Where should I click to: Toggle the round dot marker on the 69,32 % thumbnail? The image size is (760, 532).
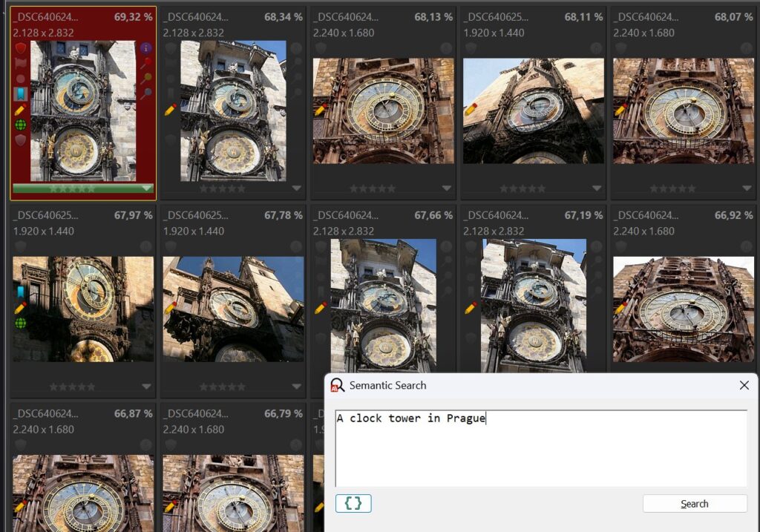(x=20, y=79)
